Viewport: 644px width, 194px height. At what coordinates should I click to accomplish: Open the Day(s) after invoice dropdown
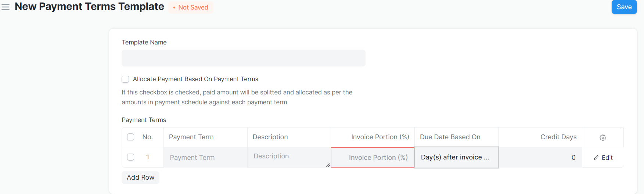click(x=456, y=157)
